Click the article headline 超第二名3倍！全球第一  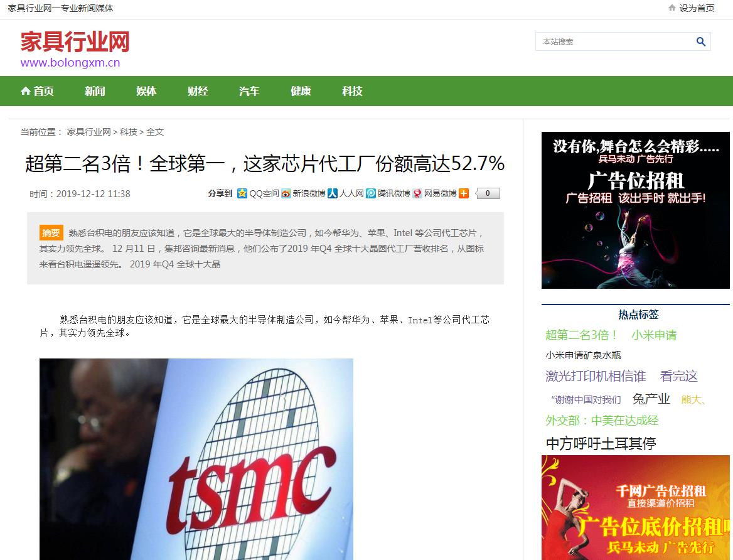(x=265, y=163)
